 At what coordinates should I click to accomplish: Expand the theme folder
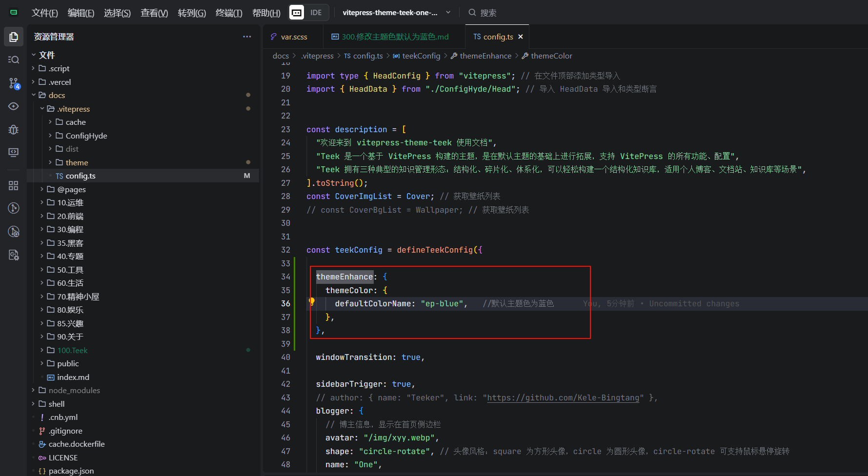pyautogui.click(x=50, y=162)
